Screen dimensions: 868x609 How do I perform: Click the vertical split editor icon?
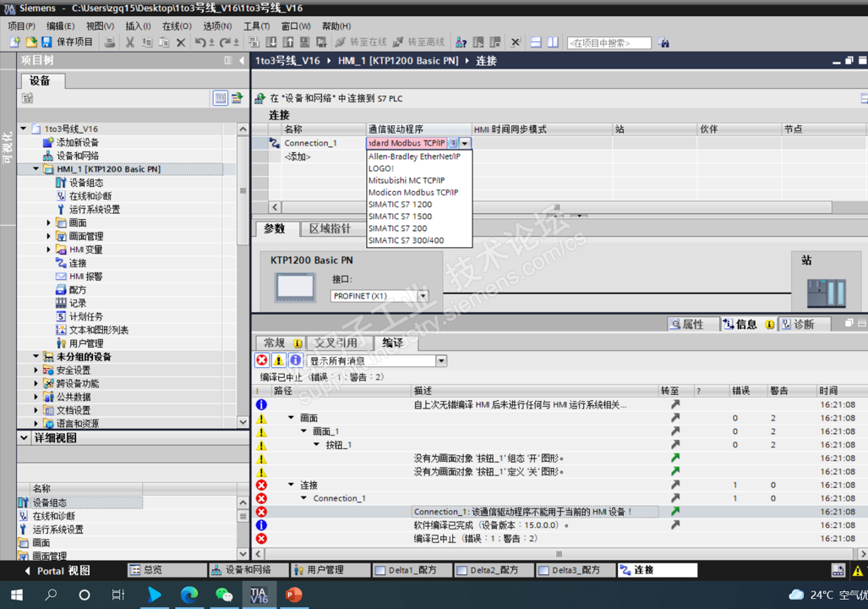click(553, 42)
